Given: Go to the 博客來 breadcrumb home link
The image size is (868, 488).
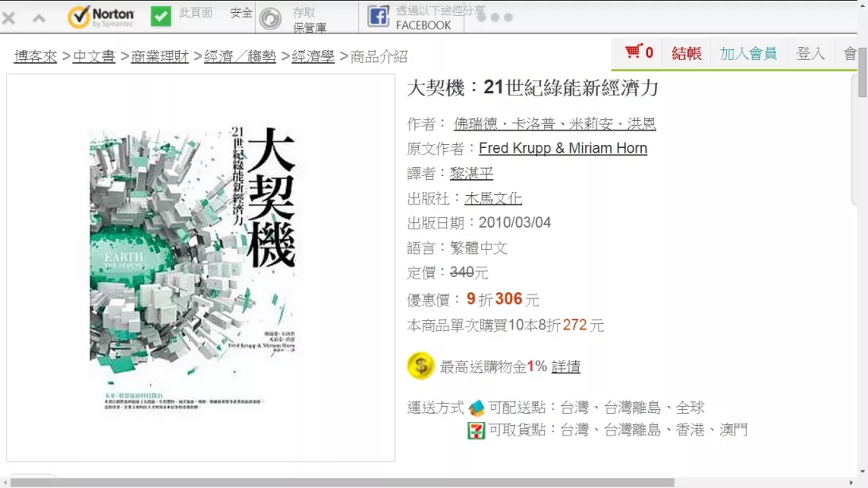Looking at the screenshot, I should coord(35,57).
